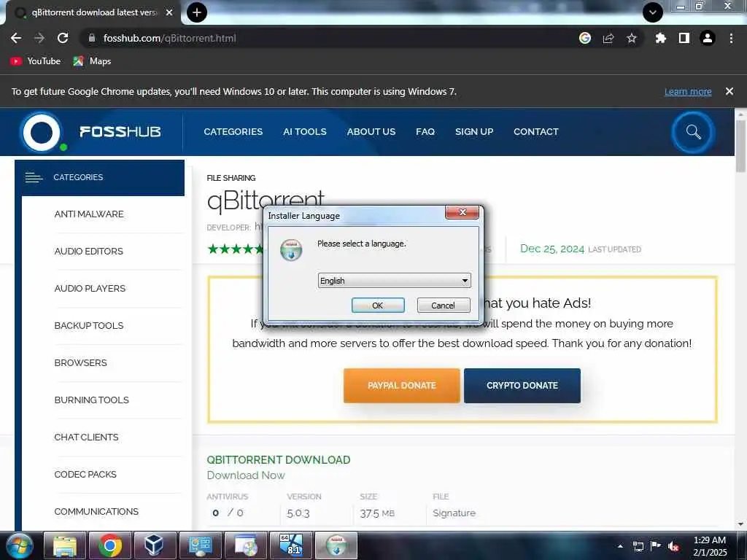The height and width of the screenshot is (560, 747).
Task: Select the qBittorrent download tab
Action: 90,12
